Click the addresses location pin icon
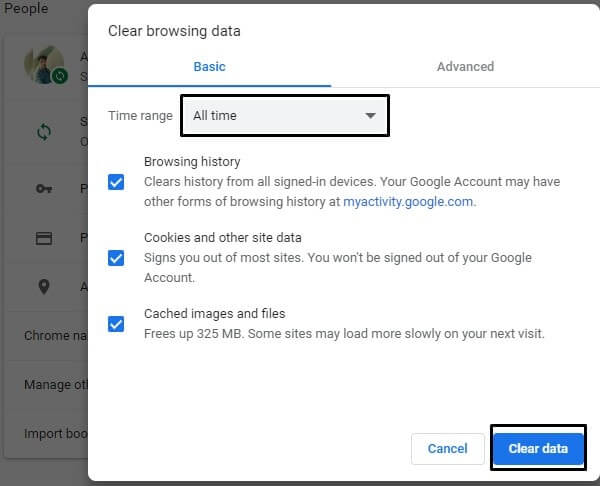 [x=44, y=287]
